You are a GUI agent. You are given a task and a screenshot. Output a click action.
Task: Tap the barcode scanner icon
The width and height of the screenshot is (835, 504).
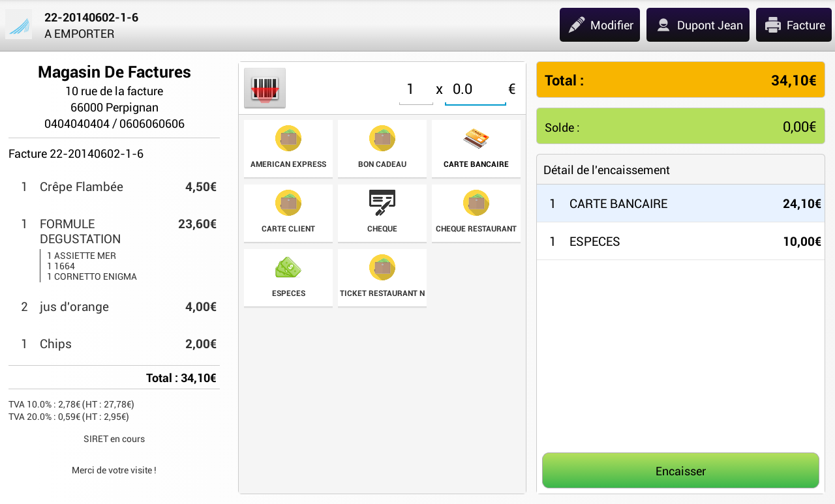point(265,88)
